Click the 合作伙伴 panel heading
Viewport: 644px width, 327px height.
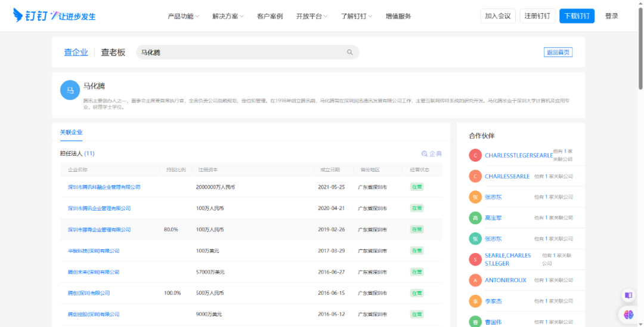click(482, 135)
